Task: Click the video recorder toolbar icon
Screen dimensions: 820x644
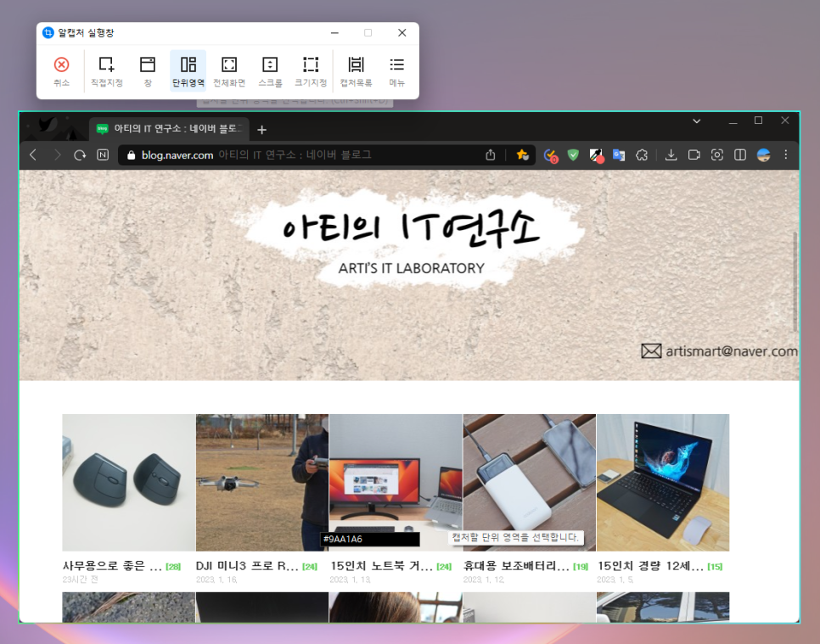Action: pos(694,154)
